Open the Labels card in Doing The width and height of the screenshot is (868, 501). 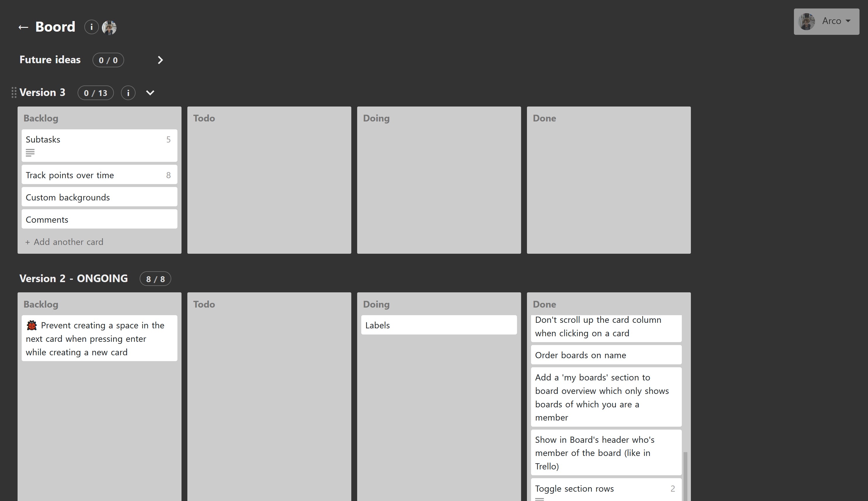click(x=439, y=325)
